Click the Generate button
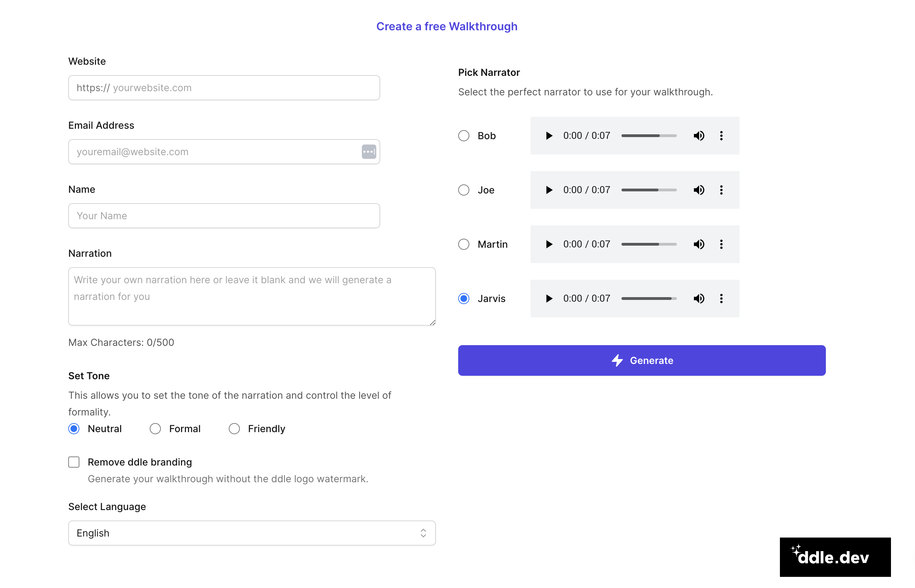Screen dimensions: 915x588 [641, 360]
